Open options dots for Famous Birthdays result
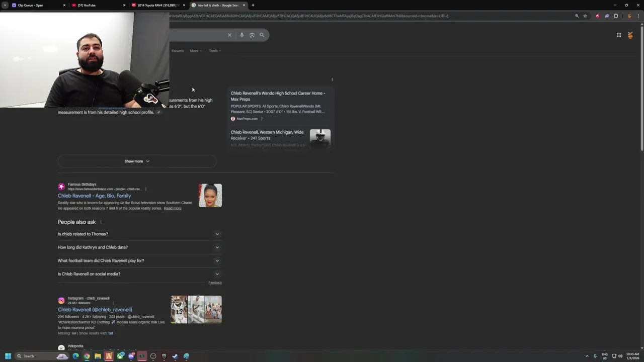 (x=146, y=189)
